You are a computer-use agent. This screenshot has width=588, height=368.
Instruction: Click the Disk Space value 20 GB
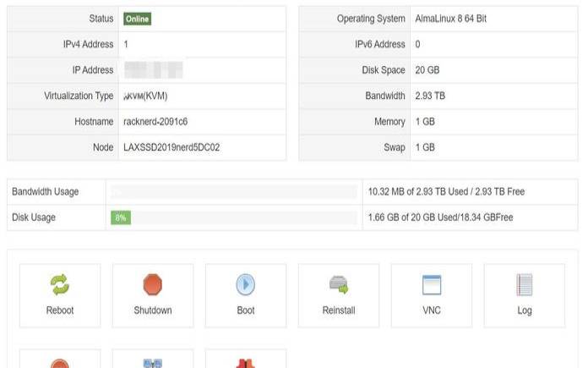(x=427, y=70)
